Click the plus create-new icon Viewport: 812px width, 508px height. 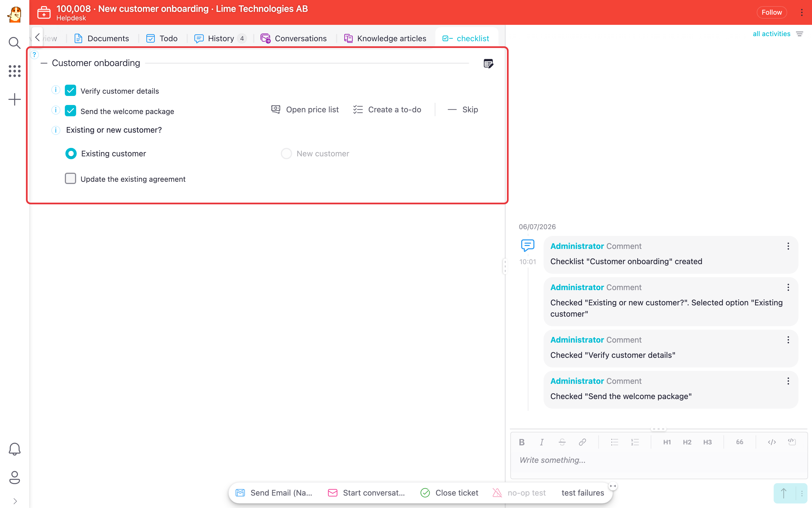(x=14, y=99)
